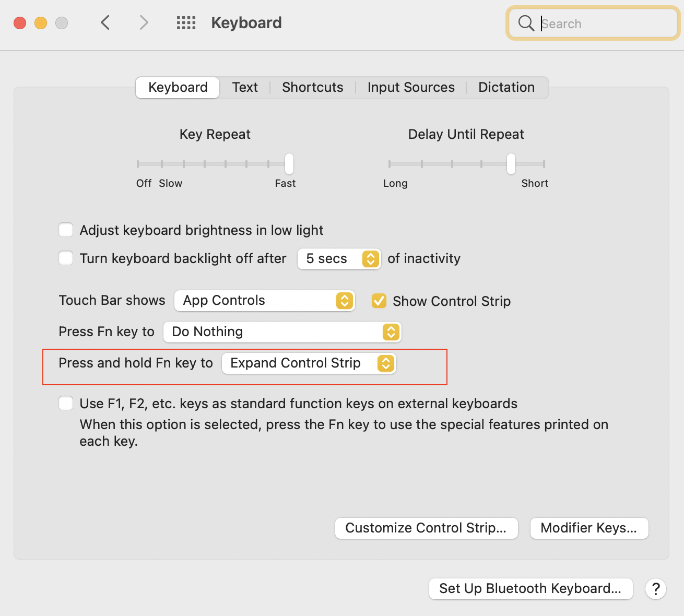Open the 5 secs inactivity dropdown

pyautogui.click(x=339, y=259)
